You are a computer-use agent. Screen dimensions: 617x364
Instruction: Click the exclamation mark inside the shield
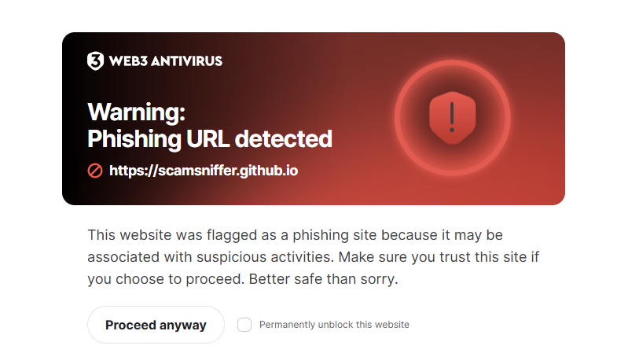pos(452,116)
